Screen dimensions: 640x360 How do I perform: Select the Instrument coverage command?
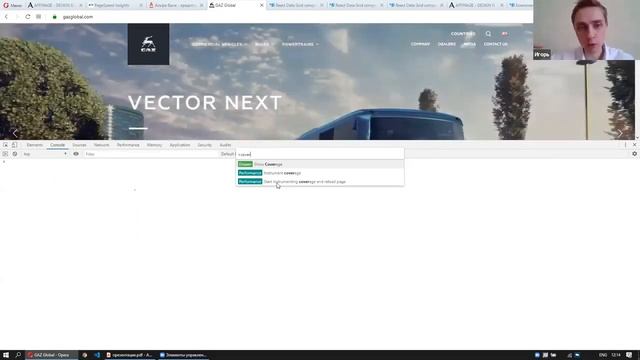click(x=320, y=173)
